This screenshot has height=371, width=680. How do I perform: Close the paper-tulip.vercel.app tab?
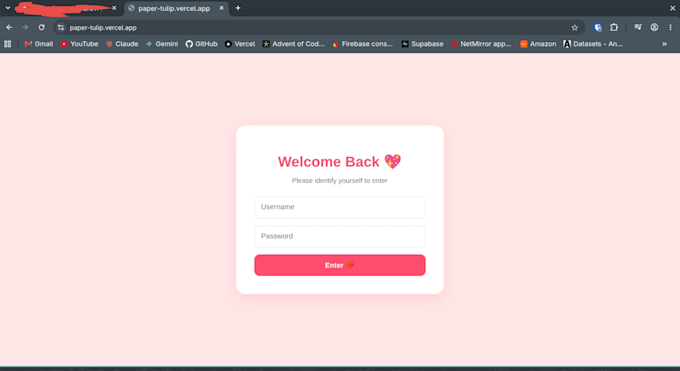222,8
